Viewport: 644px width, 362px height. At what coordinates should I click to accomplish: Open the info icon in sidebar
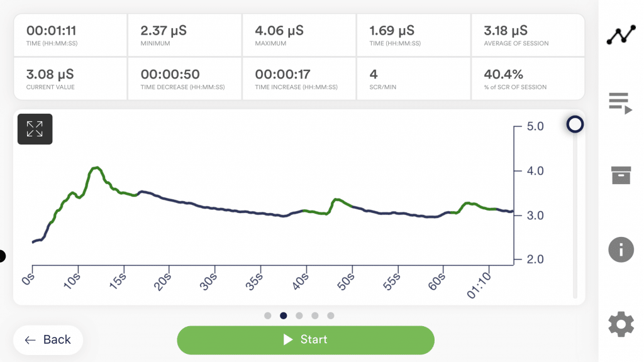(x=621, y=250)
